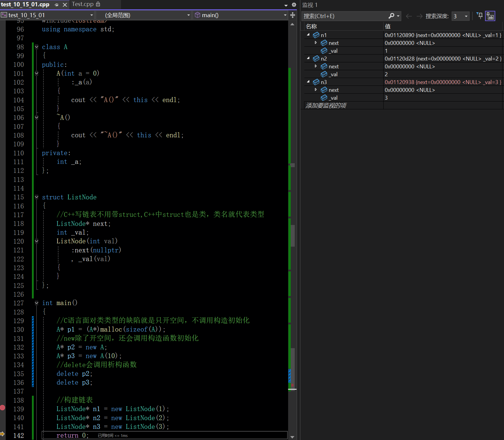
Task: Select the n2 value 0x01120d28
Action: (400, 59)
